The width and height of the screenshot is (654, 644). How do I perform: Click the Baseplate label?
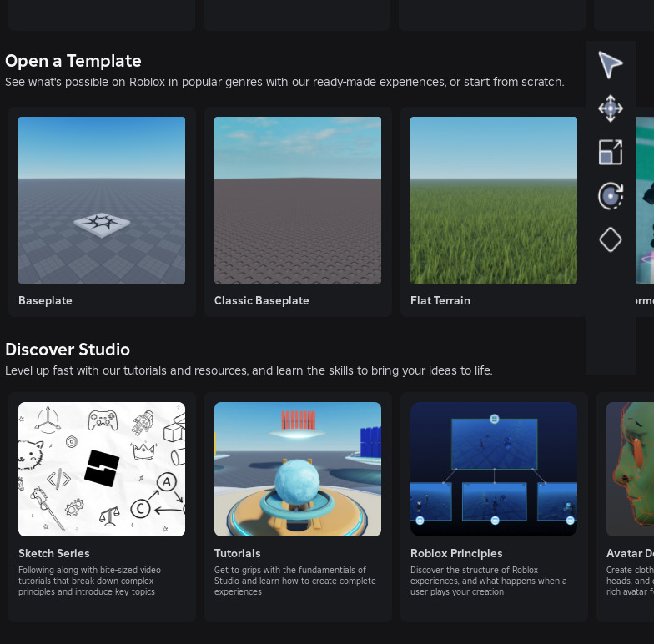pos(45,300)
